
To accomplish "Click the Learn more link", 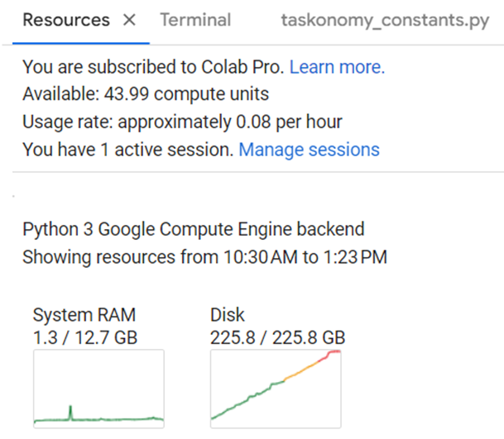I will click(x=337, y=68).
